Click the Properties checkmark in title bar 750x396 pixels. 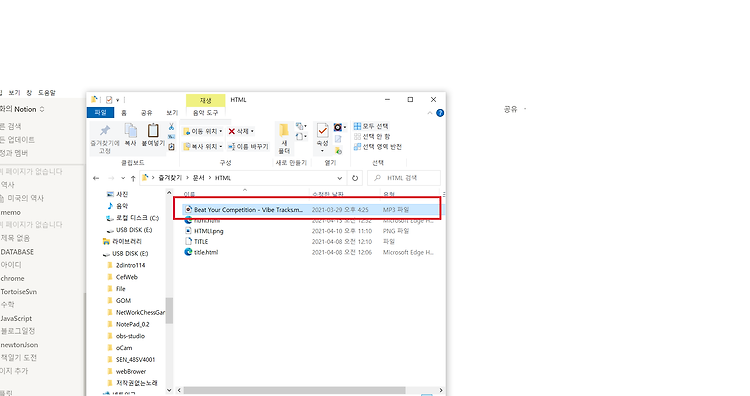109,99
